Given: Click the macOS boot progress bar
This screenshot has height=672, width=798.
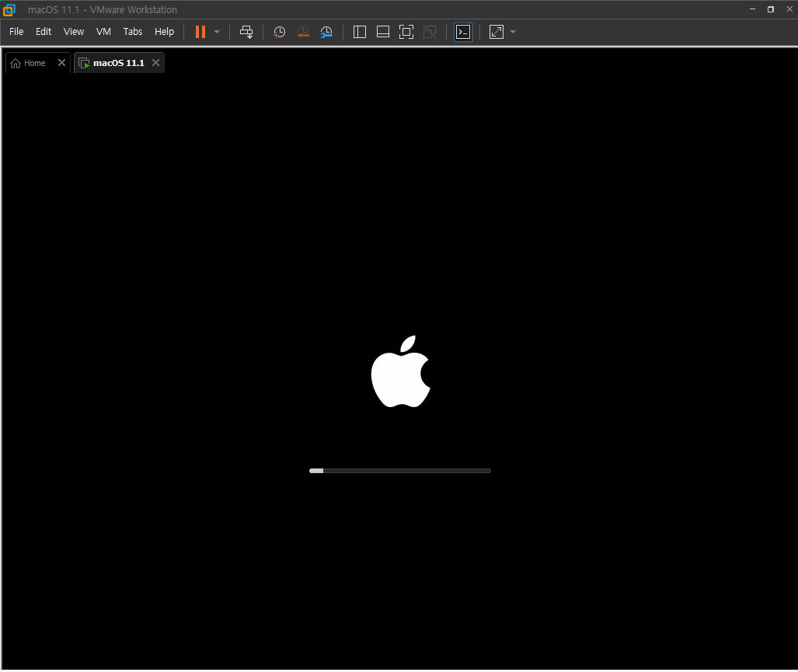Looking at the screenshot, I should click(x=400, y=471).
